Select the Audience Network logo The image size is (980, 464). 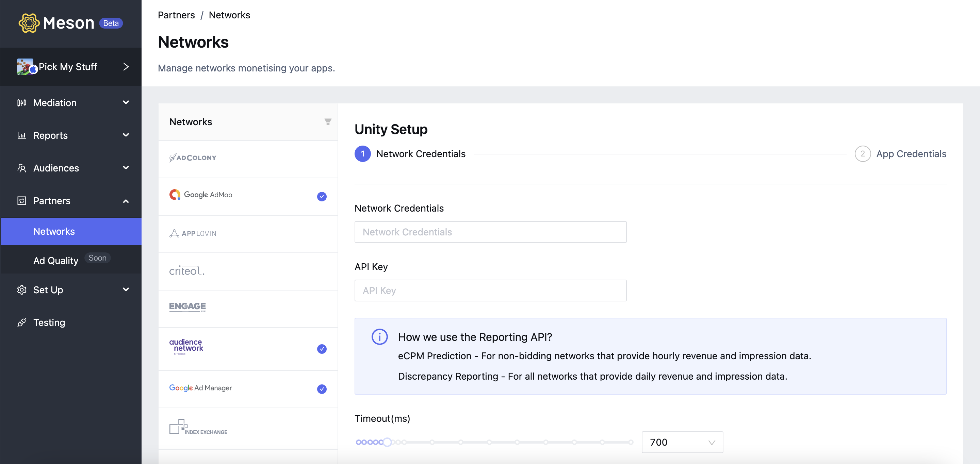(x=186, y=347)
